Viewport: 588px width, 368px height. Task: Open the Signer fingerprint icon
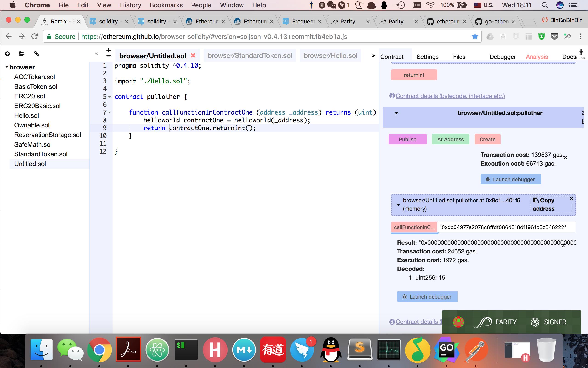[x=535, y=322]
